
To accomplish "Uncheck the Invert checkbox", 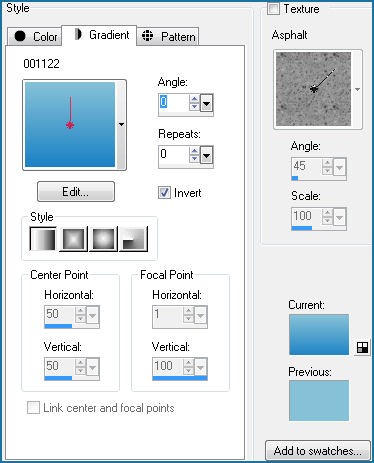I will click(164, 193).
